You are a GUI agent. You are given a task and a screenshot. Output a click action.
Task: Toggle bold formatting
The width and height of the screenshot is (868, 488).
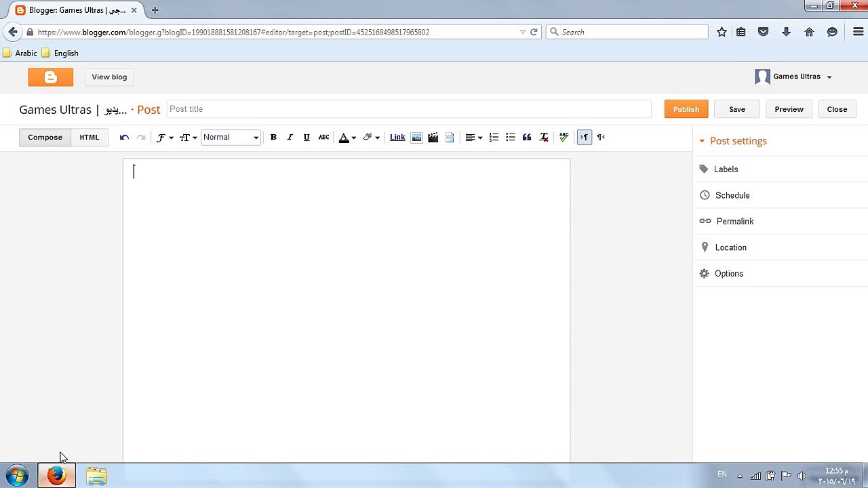(x=273, y=138)
